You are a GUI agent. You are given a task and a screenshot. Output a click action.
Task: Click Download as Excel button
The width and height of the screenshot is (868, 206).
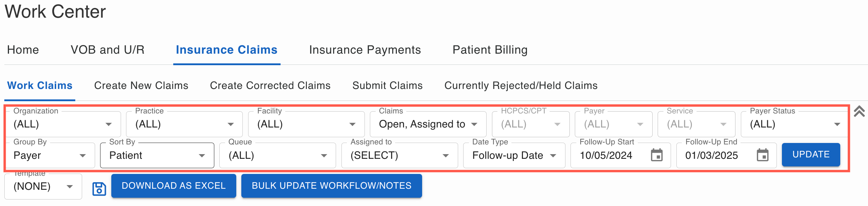click(x=174, y=186)
